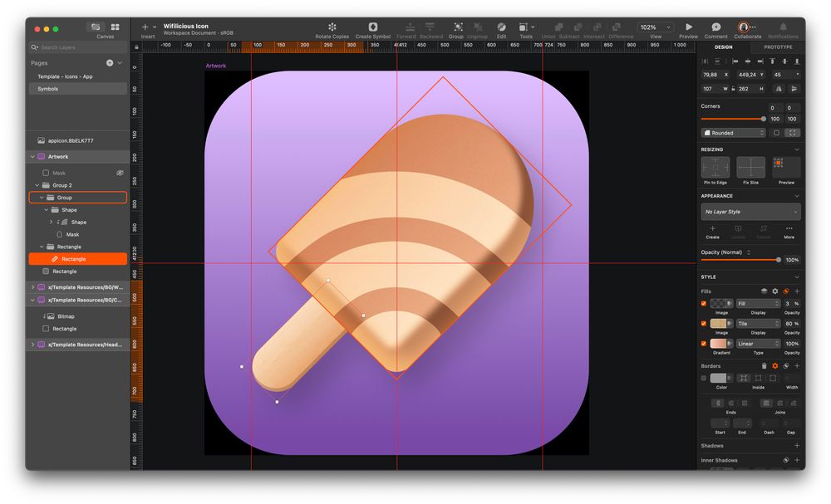831x504 pixels.
Task: Add a new shadow
Action: (x=797, y=446)
